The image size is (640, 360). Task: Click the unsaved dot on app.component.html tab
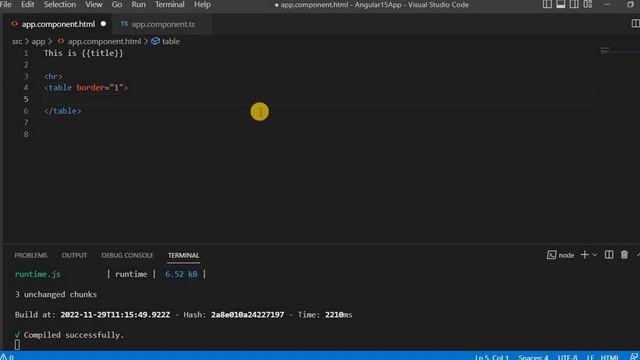point(103,24)
